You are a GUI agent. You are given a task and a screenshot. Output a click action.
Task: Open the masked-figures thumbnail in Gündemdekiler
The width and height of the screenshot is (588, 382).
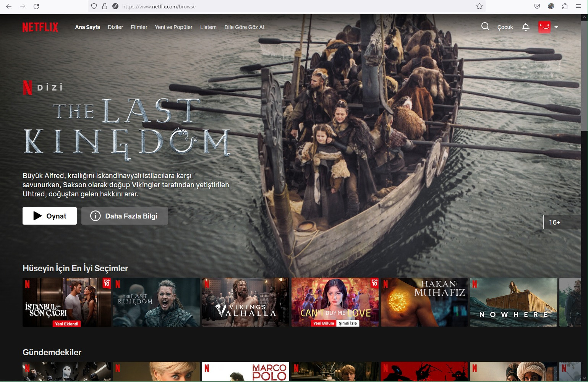pos(66,372)
